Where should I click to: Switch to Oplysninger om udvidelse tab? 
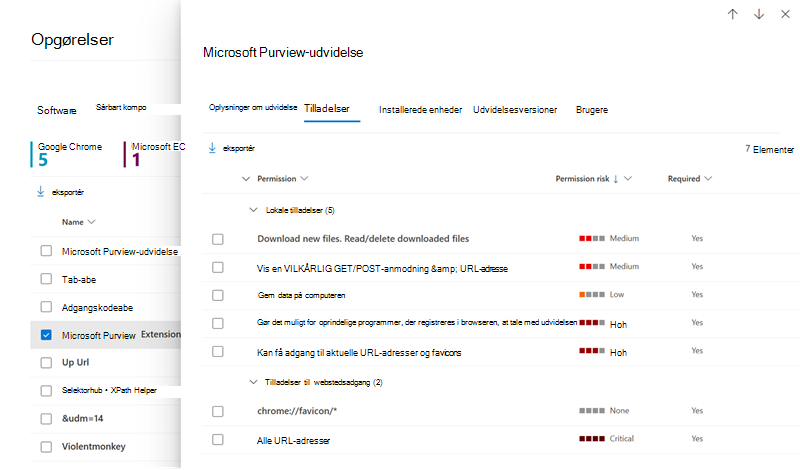coord(253,107)
